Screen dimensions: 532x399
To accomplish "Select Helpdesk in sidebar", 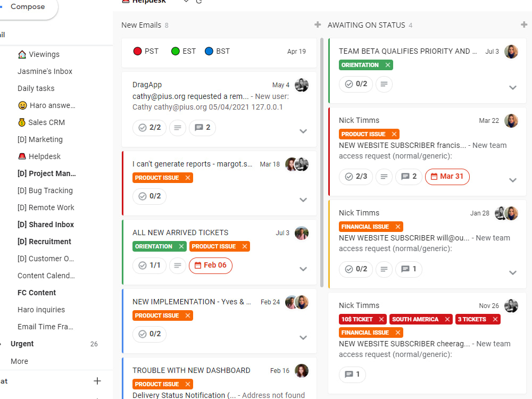I will 39,156.
